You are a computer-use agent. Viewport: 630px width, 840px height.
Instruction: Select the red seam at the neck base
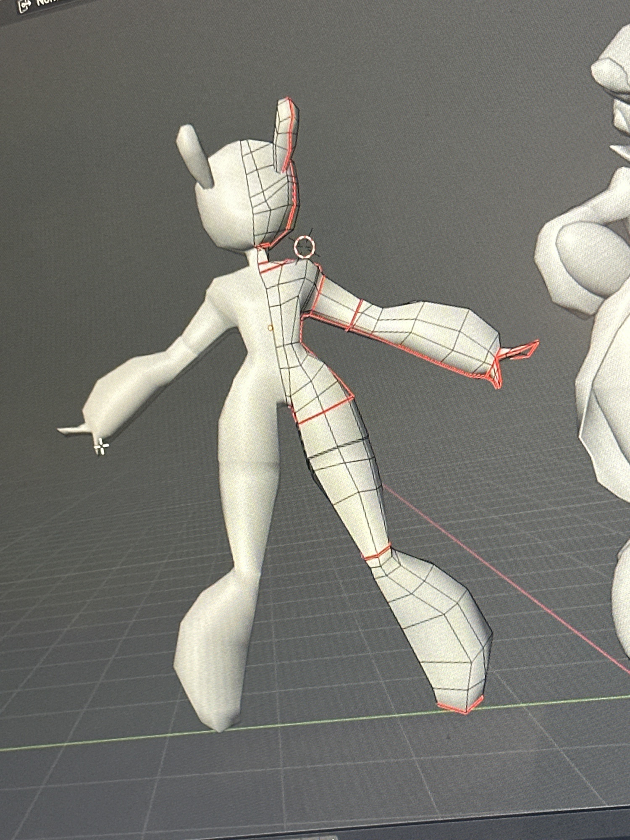(x=272, y=265)
